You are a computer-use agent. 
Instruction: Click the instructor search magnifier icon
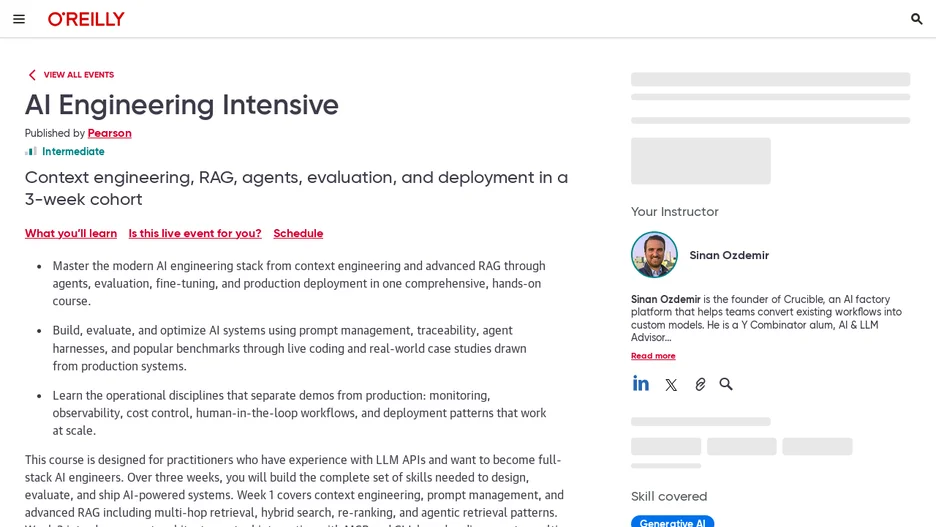(x=726, y=384)
